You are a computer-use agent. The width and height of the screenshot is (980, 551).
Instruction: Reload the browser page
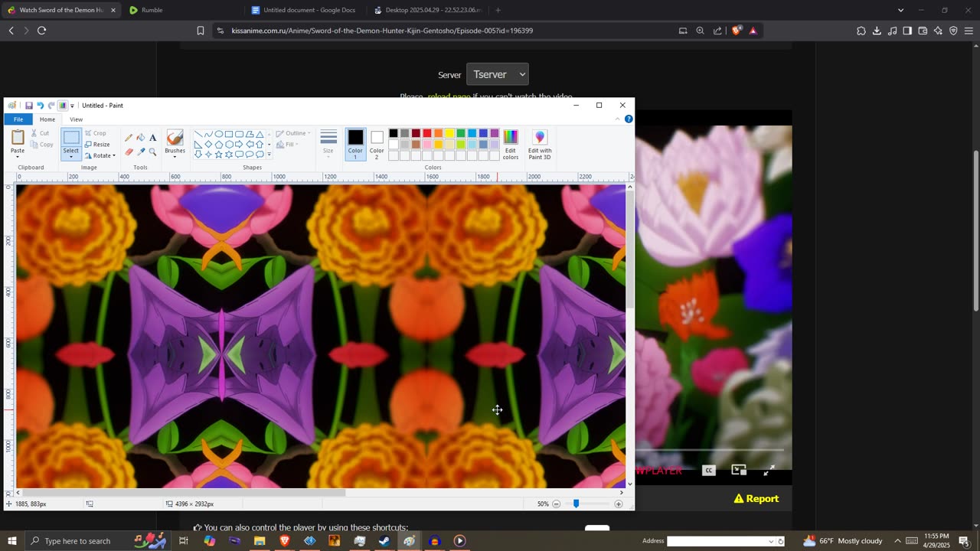pyautogui.click(x=42, y=31)
